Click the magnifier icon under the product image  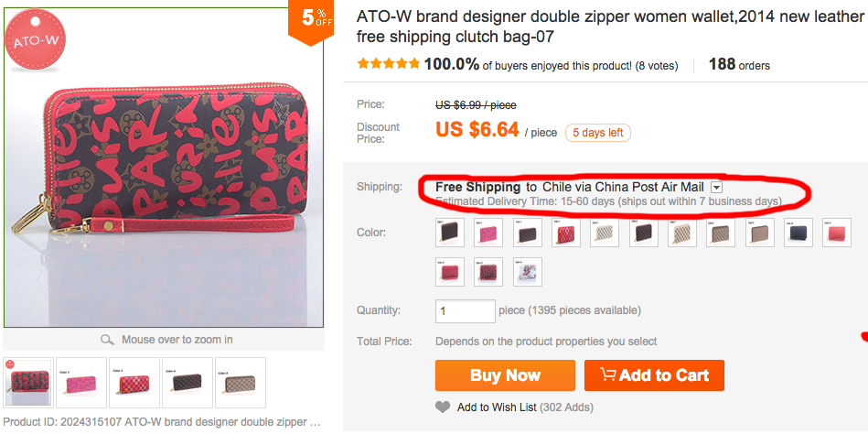pos(107,340)
